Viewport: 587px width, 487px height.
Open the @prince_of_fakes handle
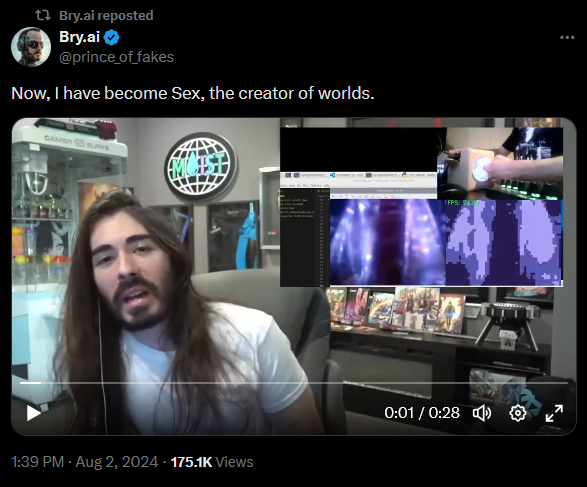point(116,57)
